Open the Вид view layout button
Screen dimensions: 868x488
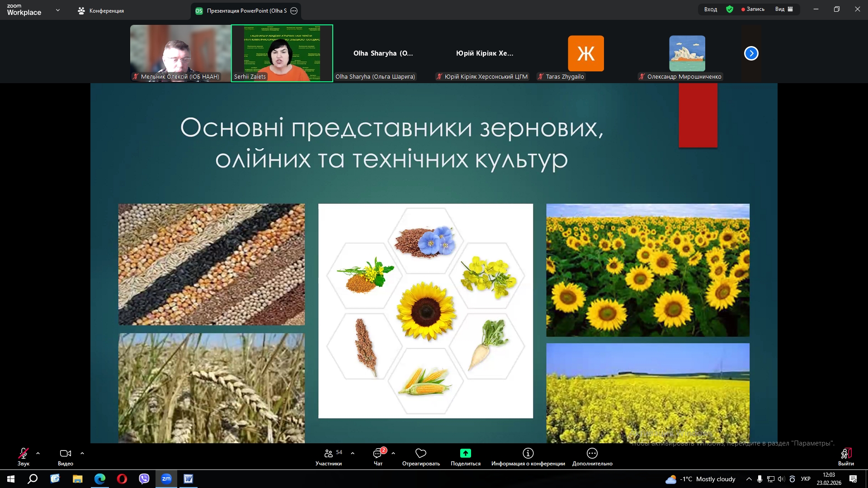[784, 9]
